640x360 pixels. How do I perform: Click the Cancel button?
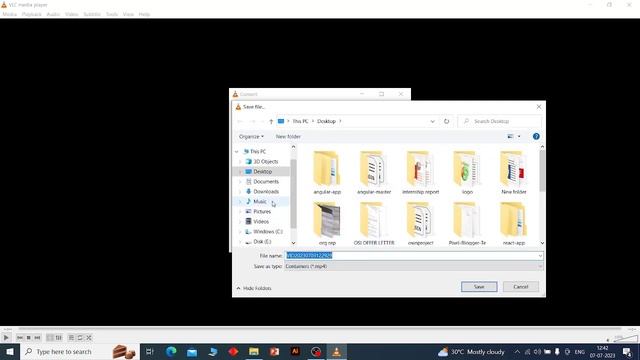coord(521,287)
